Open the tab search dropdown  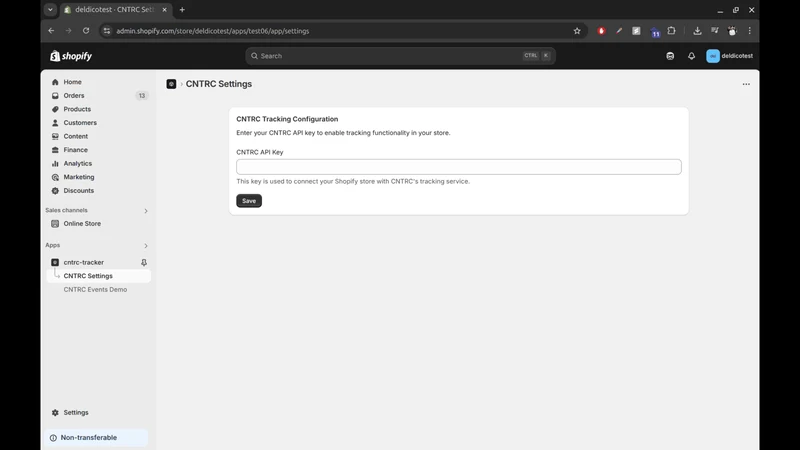point(50,10)
